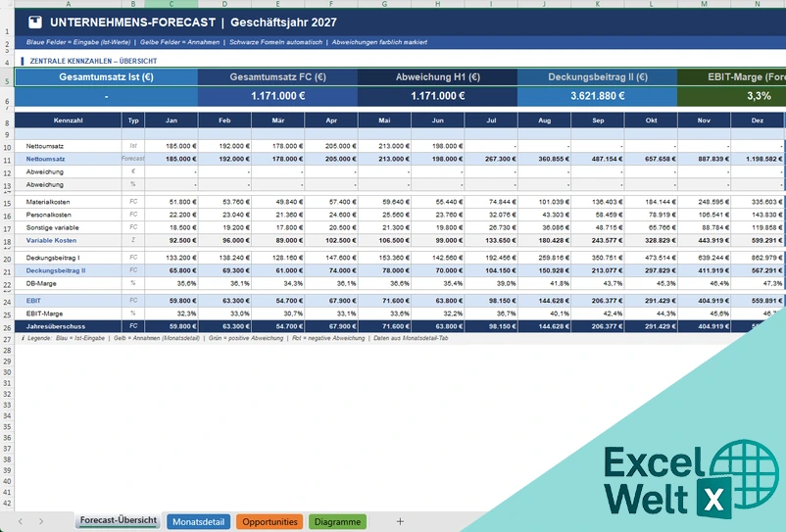Switch to the Diagramme sheet tab
The image size is (786, 532).
[x=337, y=521]
